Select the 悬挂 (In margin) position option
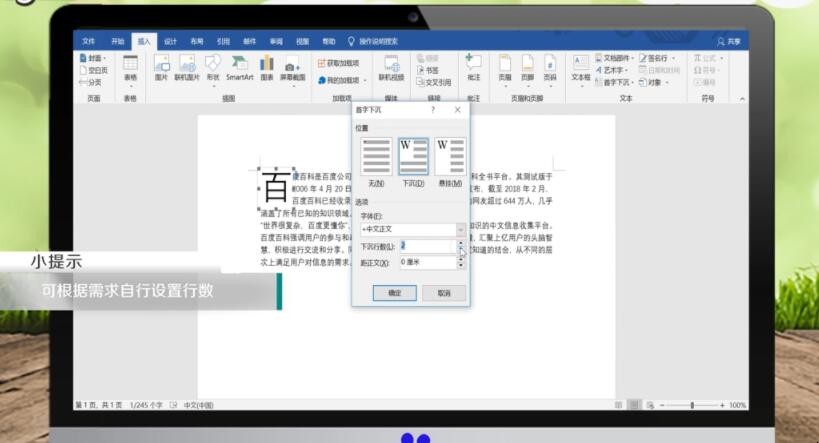 click(x=449, y=160)
